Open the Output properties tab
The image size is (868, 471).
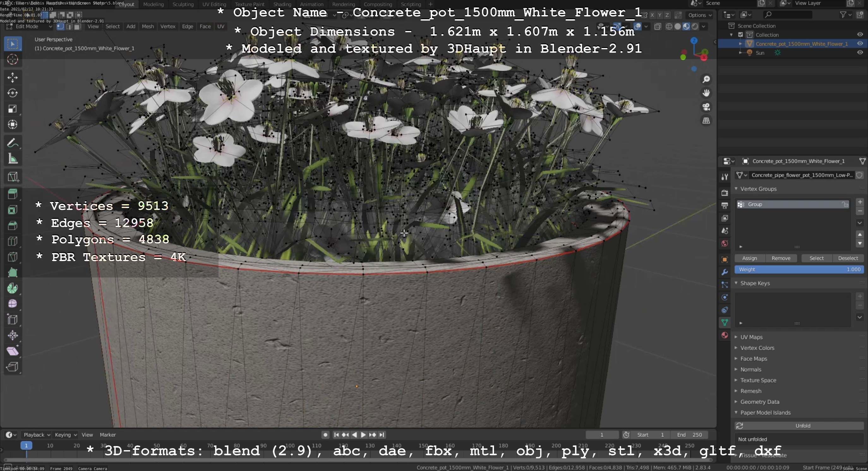point(725,206)
